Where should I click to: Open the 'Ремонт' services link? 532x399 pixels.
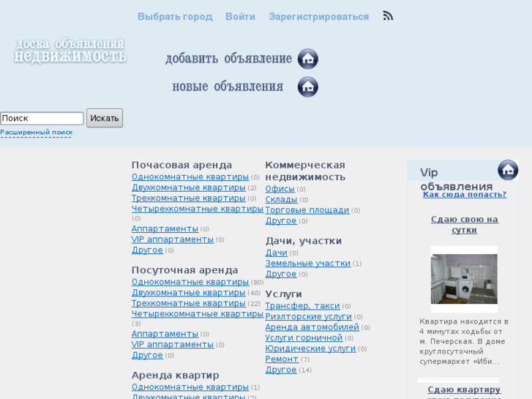tap(282, 359)
